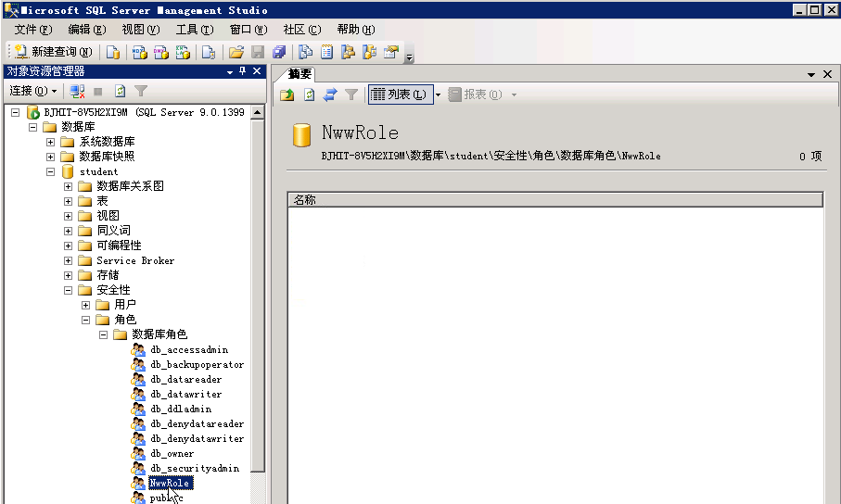Collapse the 数据库角色 folder

tap(104, 334)
